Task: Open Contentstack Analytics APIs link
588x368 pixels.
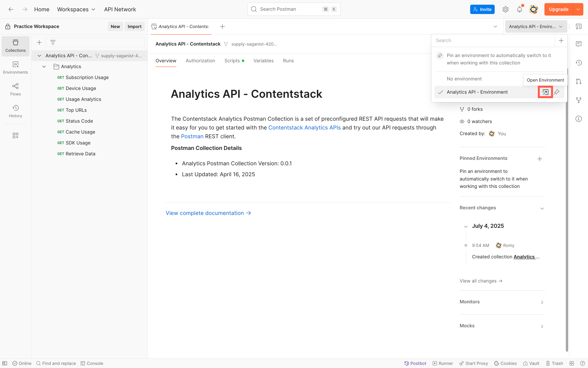Action: tap(304, 128)
